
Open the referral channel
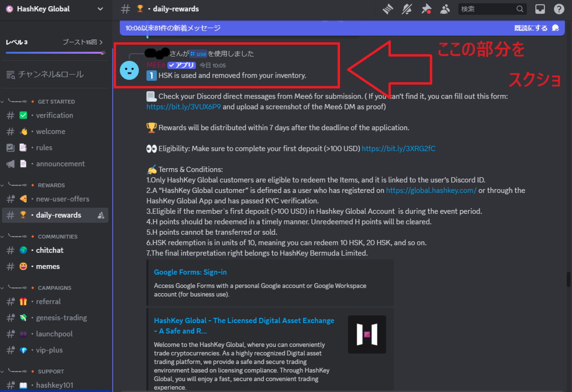(55, 302)
